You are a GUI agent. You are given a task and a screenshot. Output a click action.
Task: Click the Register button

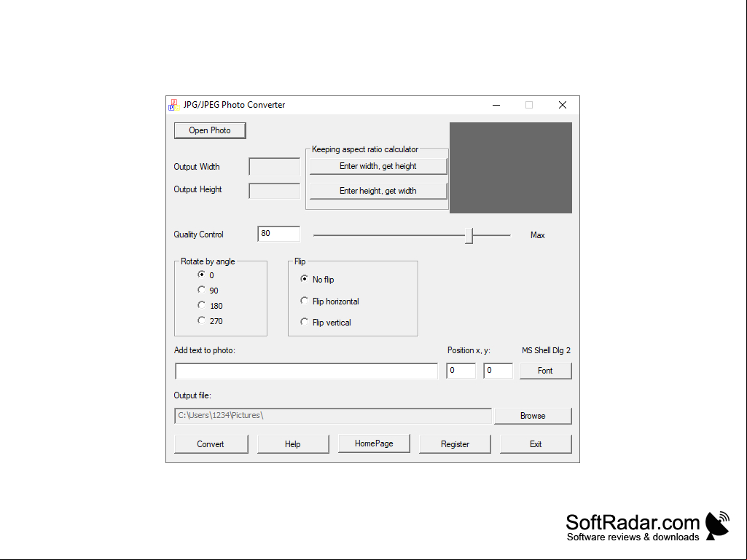pyautogui.click(x=455, y=443)
